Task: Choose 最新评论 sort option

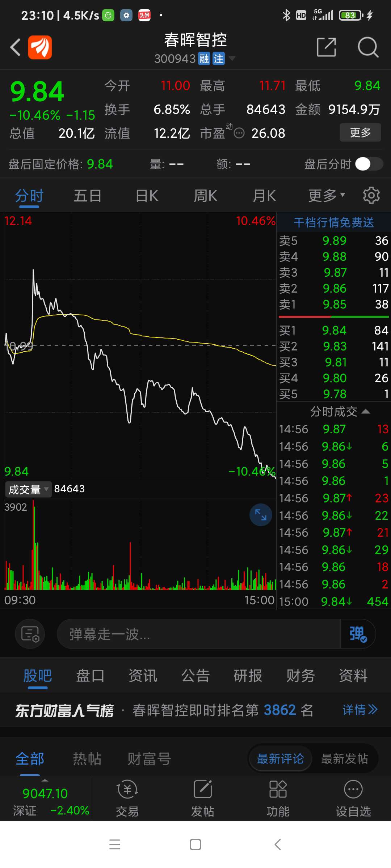Action: (x=280, y=759)
